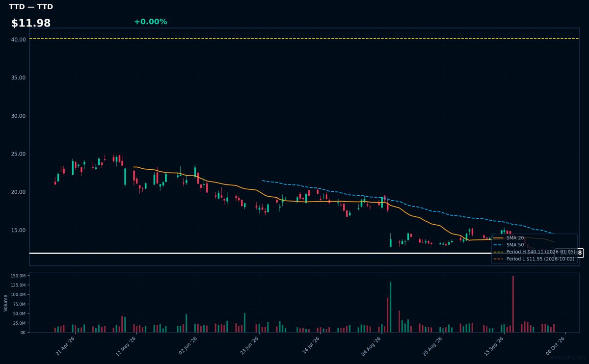This screenshot has height=364, width=589.
Task: Click the 15 Sep '26 date label
Action: tap(494, 345)
